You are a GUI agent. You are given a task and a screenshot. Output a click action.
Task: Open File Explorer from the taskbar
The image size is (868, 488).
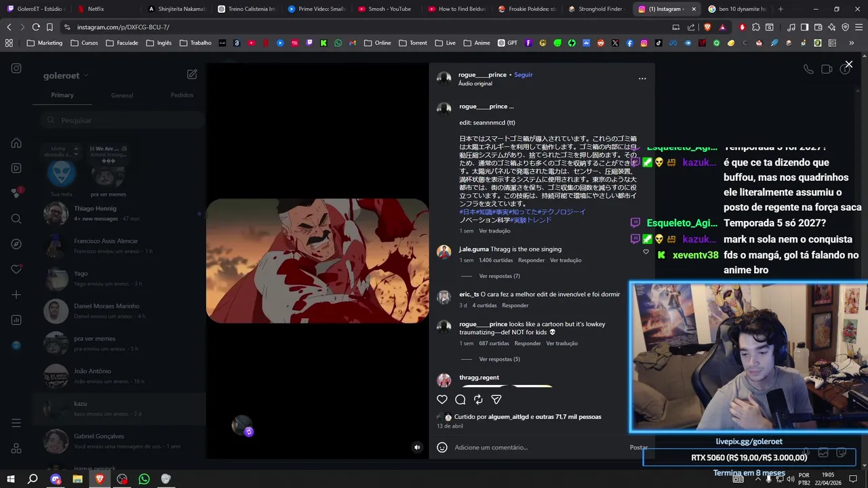coord(77,479)
